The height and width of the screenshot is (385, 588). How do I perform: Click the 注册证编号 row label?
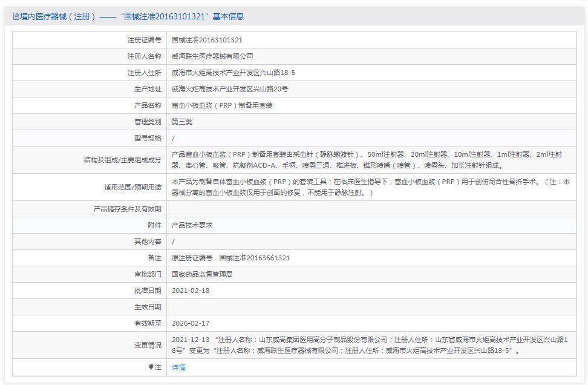point(145,40)
